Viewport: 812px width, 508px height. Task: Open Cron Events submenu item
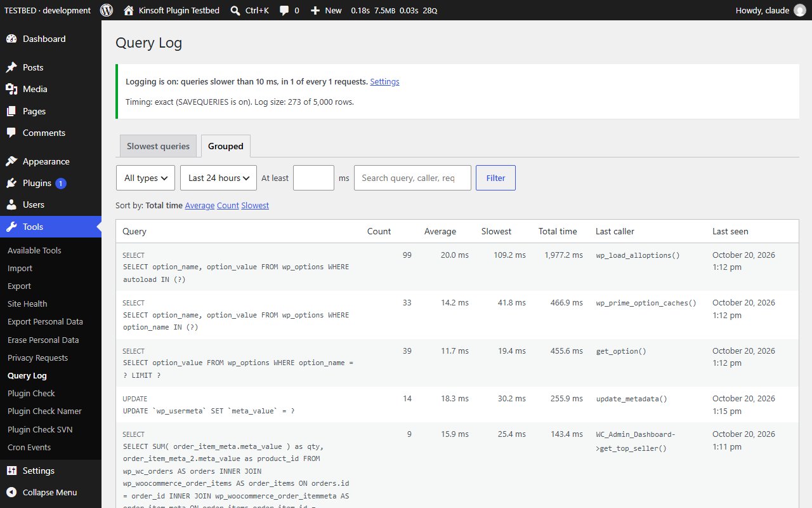[x=29, y=447]
